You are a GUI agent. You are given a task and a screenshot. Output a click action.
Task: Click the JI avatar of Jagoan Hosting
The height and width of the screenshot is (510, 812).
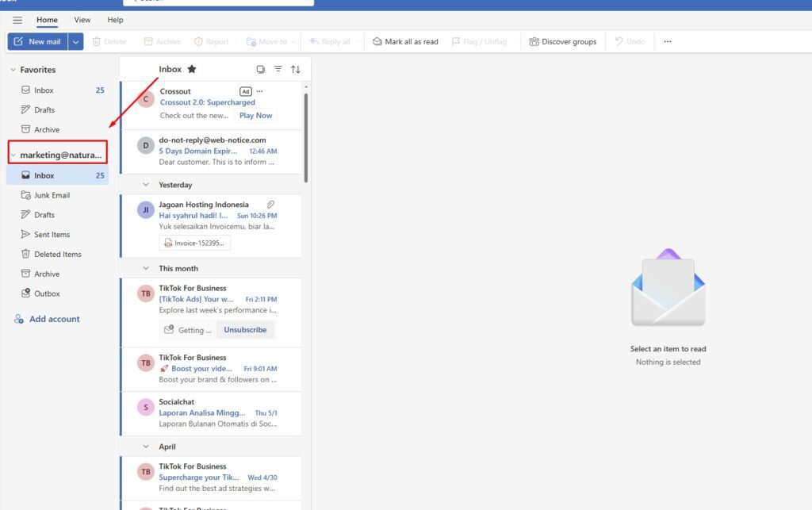coord(146,209)
